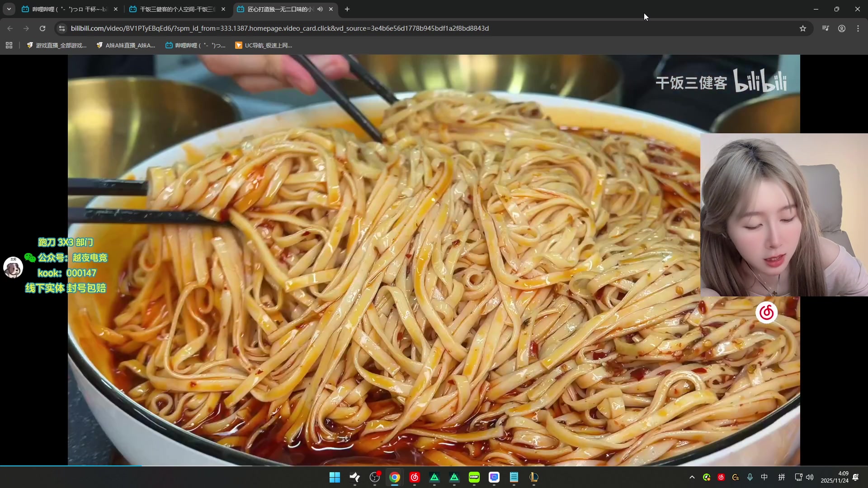868x488 pixels.
Task: Click the address bar URL
Action: pyautogui.click(x=279, y=28)
